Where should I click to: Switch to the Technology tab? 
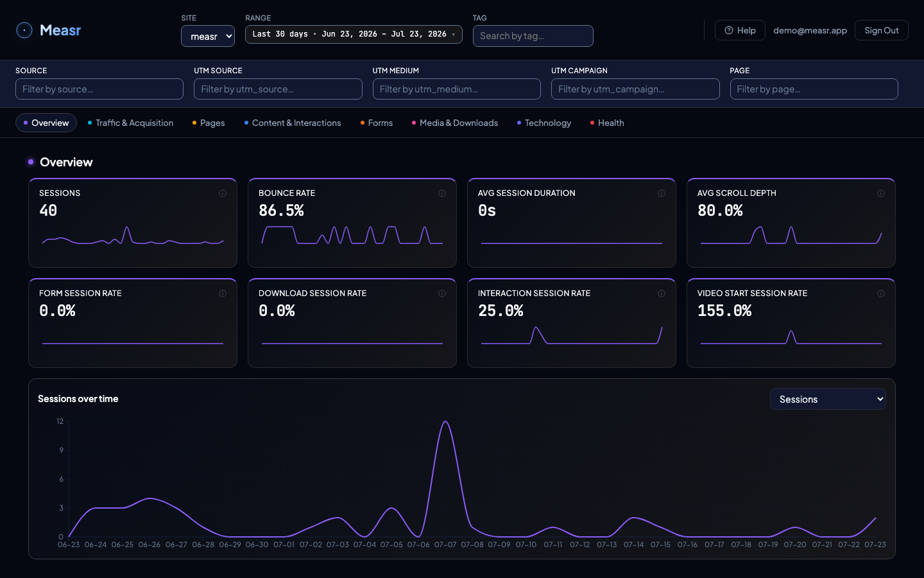coord(544,123)
